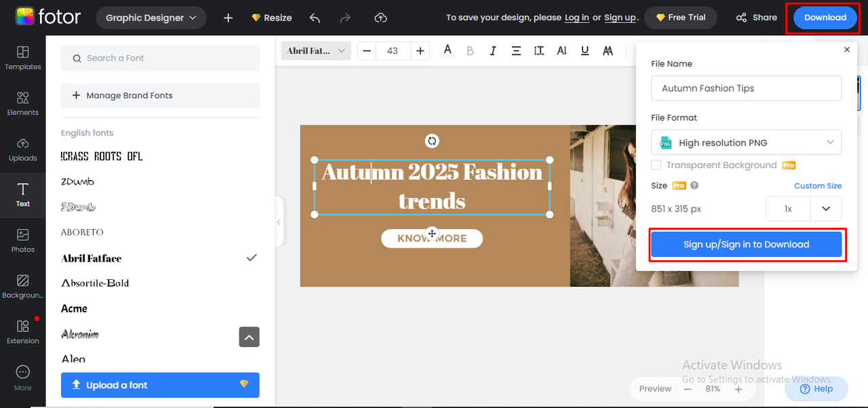Open the Graphic Designer dropdown
The image size is (868, 408).
tap(151, 18)
